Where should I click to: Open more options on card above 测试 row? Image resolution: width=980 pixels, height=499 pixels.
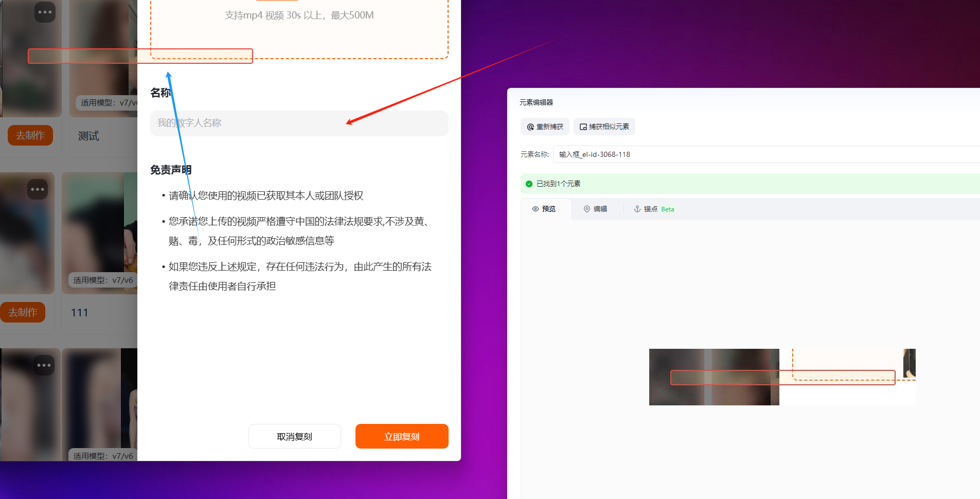click(45, 12)
